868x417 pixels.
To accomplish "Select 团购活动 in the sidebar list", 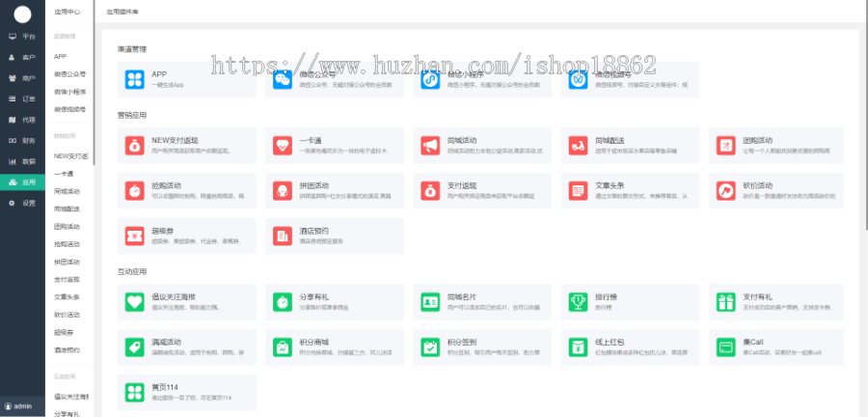I will tap(67, 227).
